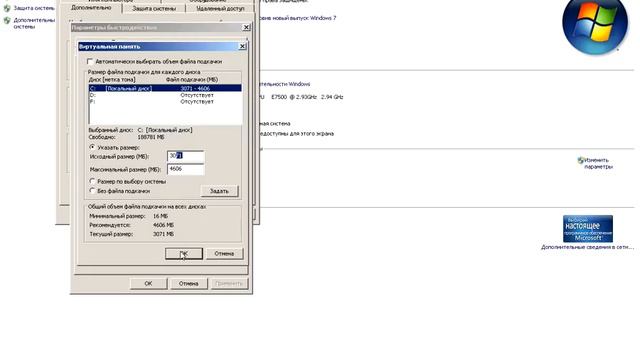Viewport: 640px width, 360px height.
Task: Select 'Без файла подкачки' radio option
Action: click(93, 191)
